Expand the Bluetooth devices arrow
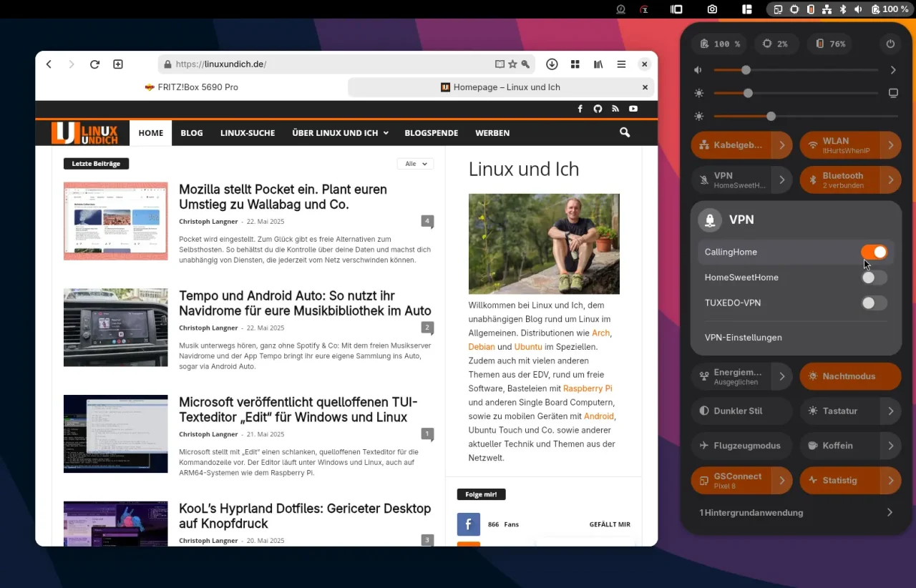The image size is (916, 588). click(x=890, y=180)
